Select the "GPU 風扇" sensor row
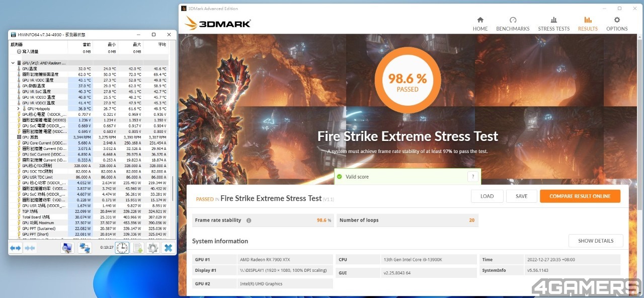This screenshot has width=644, height=298. point(90,137)
